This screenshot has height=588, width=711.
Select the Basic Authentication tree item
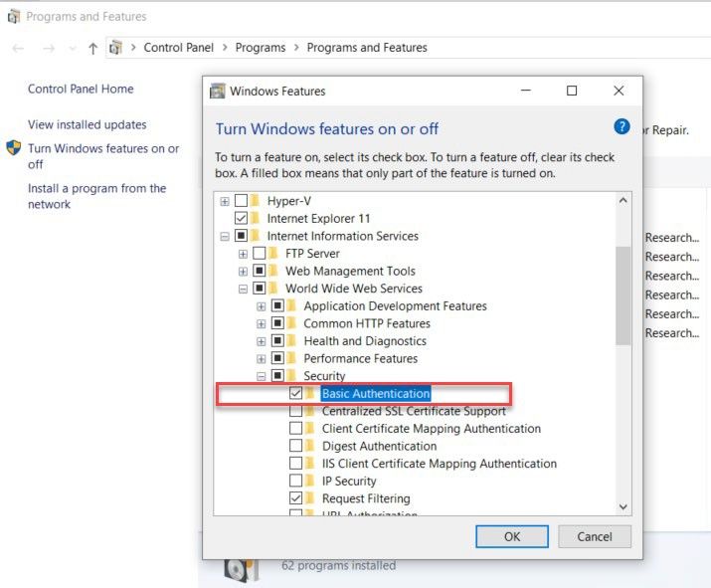pyautogui.click(x=376, y=393)
